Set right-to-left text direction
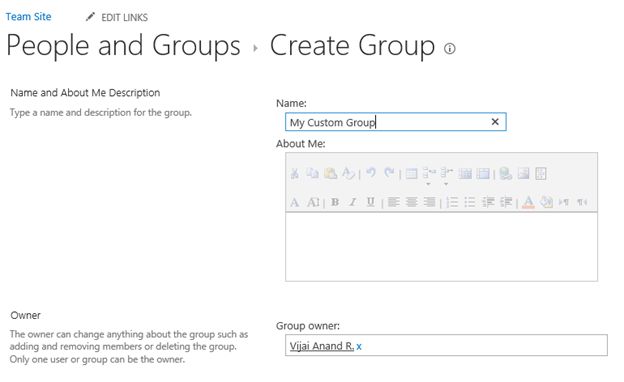624x382 pixels. click(582, 202)
